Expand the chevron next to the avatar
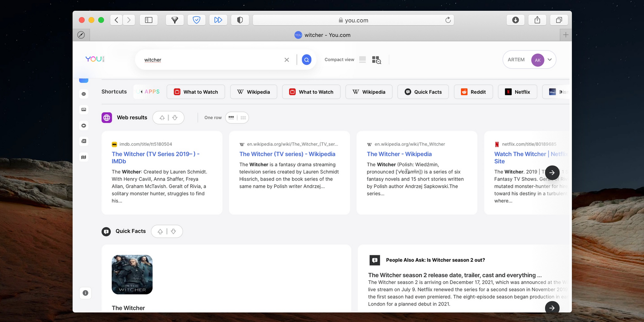Viewport: 644px width, 322px height. click(550, 59)
